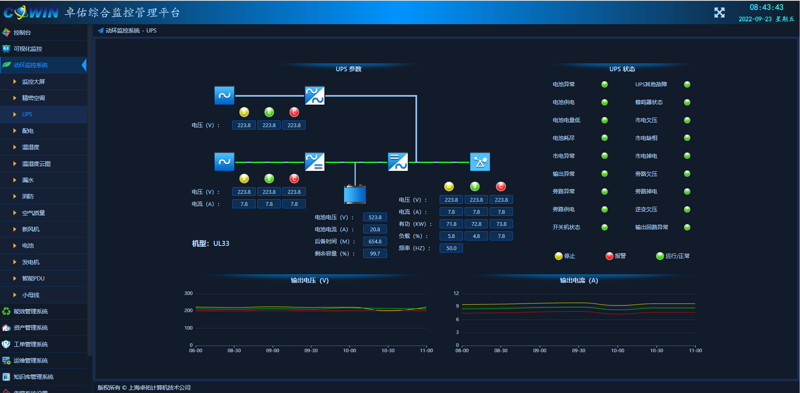800x393 pixels.
Task: Click red phase indicator above output values
Action: coord(501,186)
